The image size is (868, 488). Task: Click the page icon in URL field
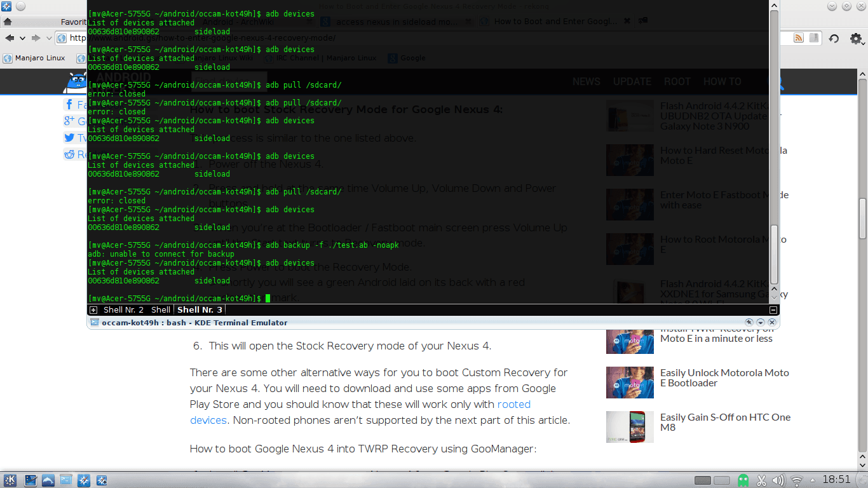[x=62, y=38]
